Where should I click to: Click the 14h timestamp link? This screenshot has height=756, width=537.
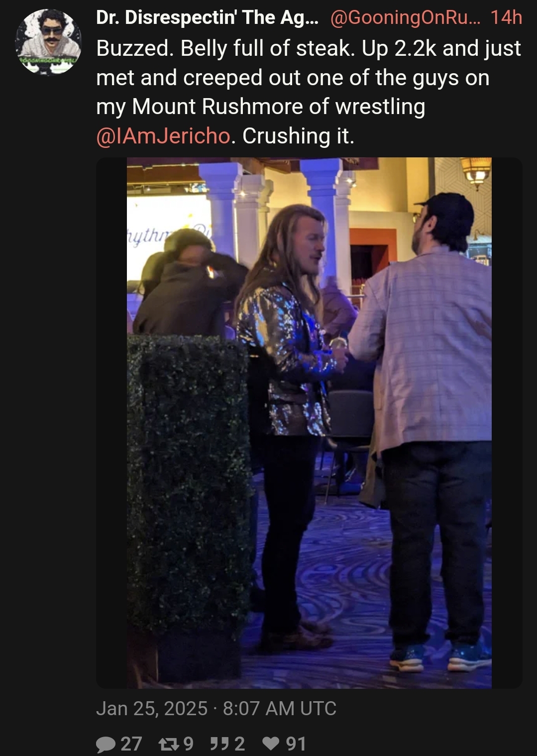[x=506, y=18]
